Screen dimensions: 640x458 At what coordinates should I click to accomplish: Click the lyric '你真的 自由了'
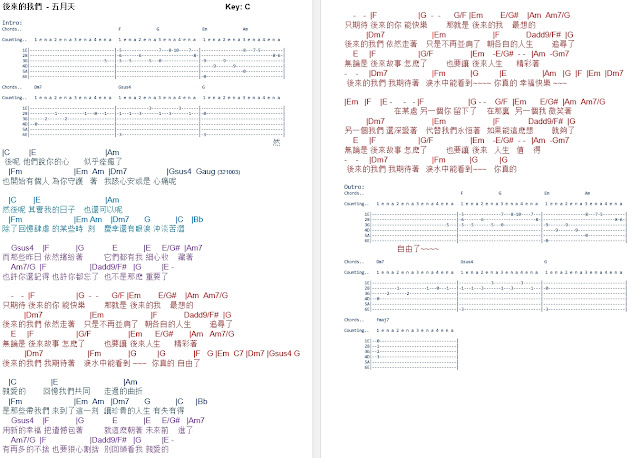point(176,363)
